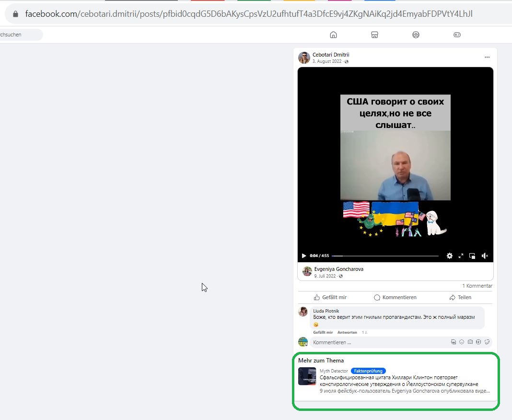This screenshot has width=512, height=420.
Task: Click the public globe icon beside August date
Action: pos(347,61)
